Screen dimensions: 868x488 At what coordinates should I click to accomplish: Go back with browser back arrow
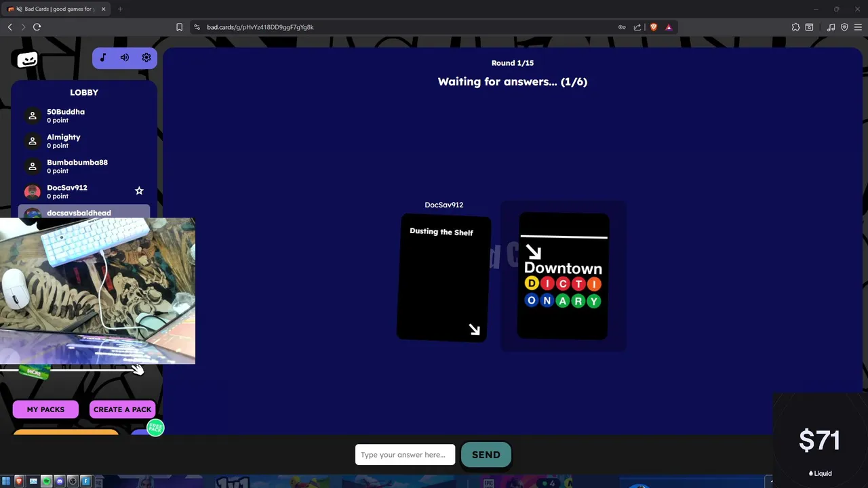(9, 27)
